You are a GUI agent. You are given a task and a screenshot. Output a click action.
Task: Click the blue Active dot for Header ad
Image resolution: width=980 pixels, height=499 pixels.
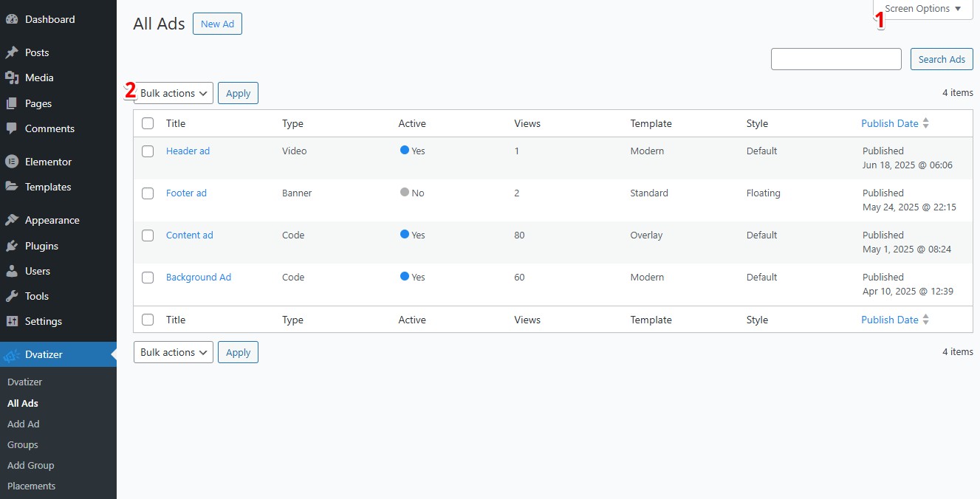pyautogui.click(x=405, y=150)
